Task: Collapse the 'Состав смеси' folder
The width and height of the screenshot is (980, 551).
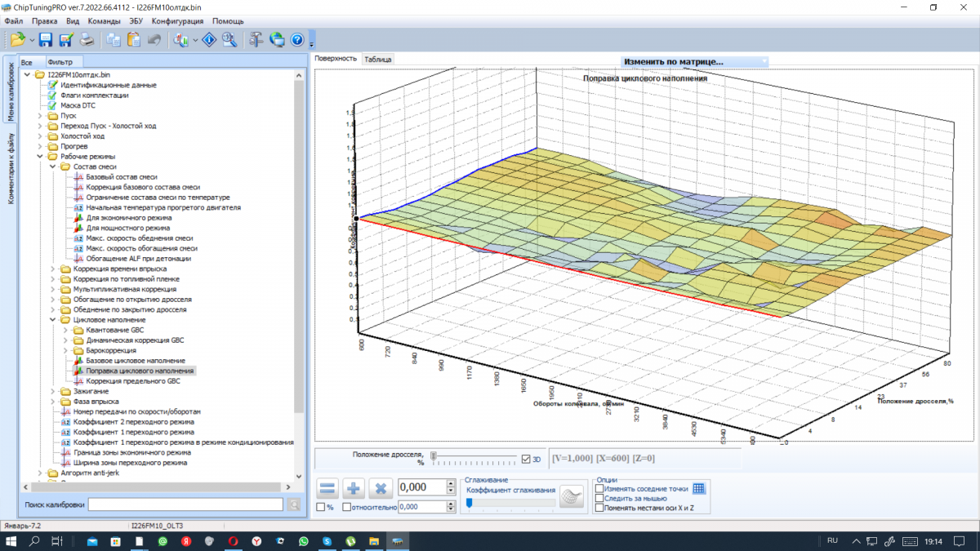Action: pyautogui.click(x=53, y=167)
